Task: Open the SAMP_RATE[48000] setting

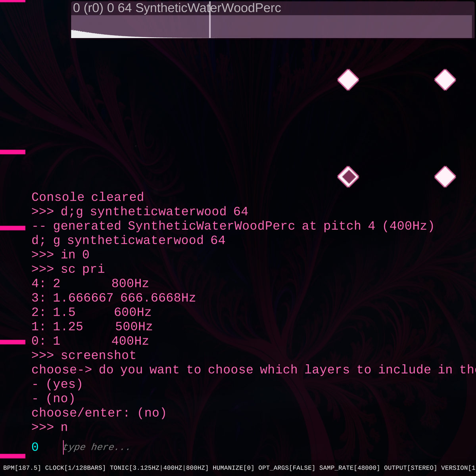Action: pyautogui.click(x=349, y=468)
